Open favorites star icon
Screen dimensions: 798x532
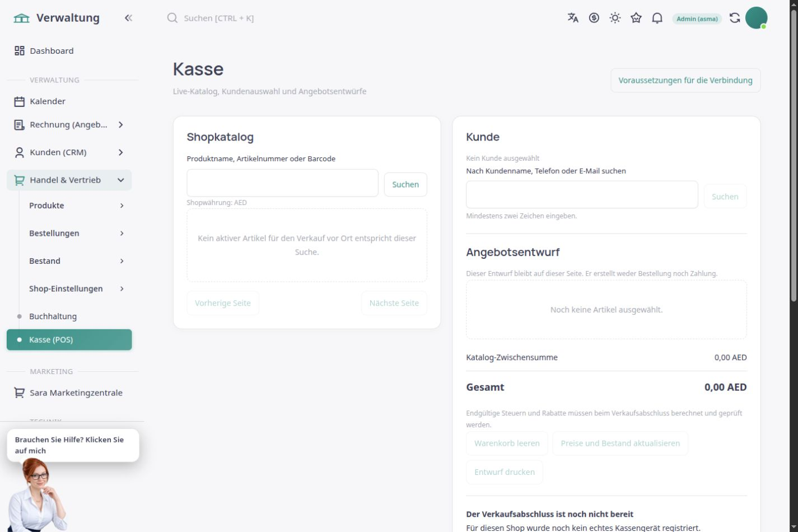[x=636, y=18]
